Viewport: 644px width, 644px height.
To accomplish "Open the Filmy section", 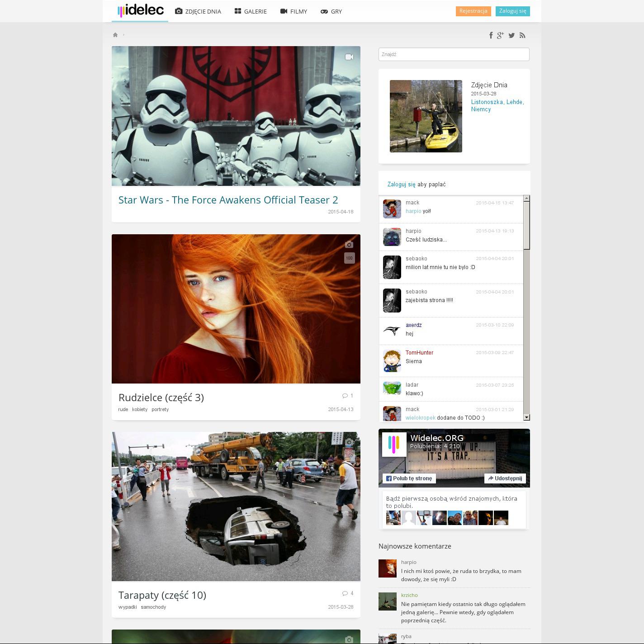I will [294, 11].
